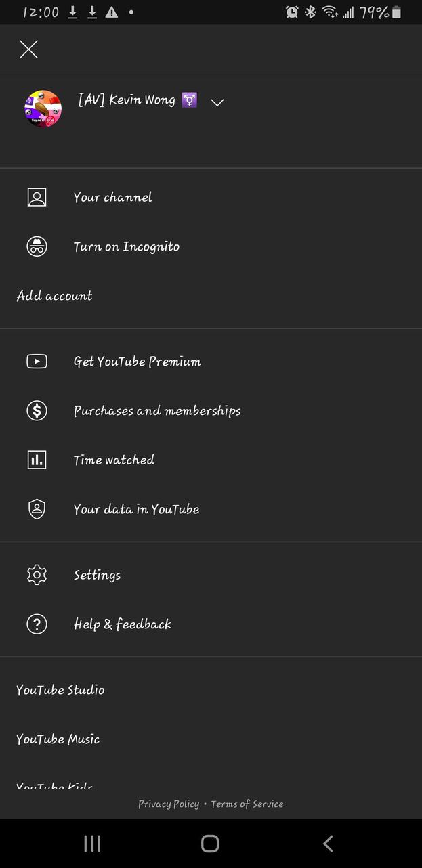Click the Time watched bar chart icon
Image resolution: width=422 pixels, height=868 pixels.
coord(37,460)
